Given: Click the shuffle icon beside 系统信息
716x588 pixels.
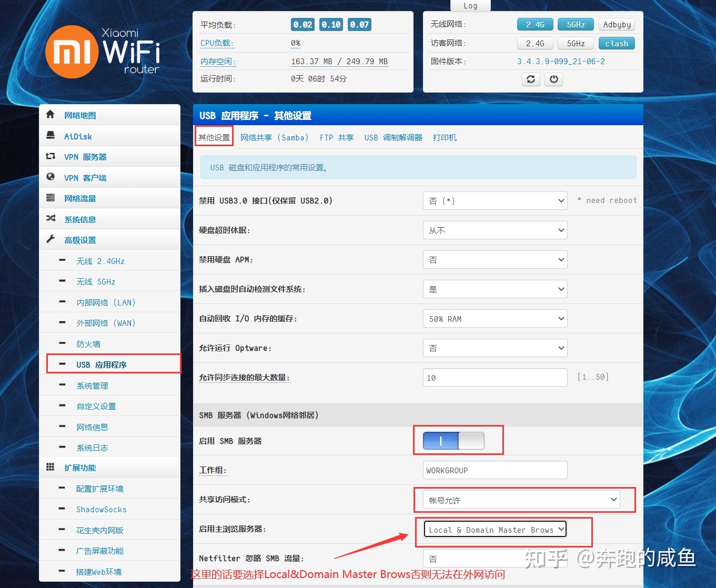Looking at the screenshot, I should pyautogui.click(x=51, y=218).
